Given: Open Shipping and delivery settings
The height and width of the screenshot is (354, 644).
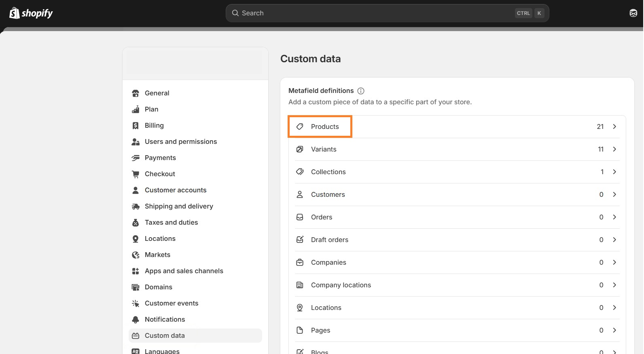Looking at the screenshot, I should point(195,206).
